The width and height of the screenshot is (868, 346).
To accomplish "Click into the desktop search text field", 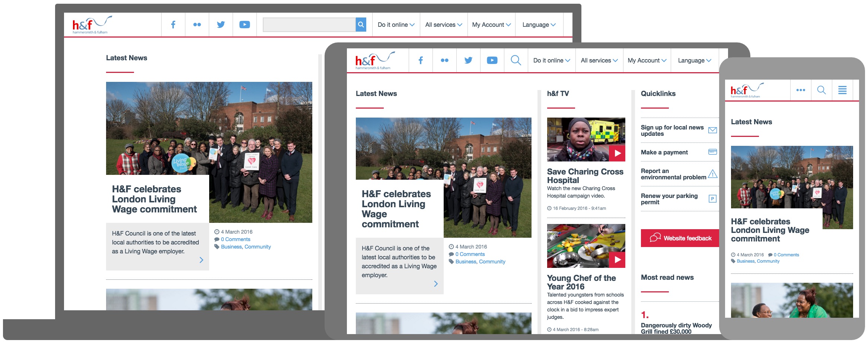I will click(309, 25).
